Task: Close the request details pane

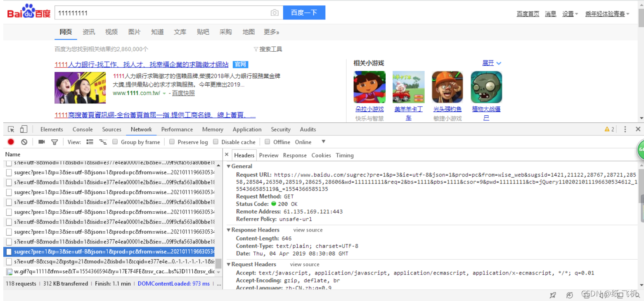Action: 226,155
